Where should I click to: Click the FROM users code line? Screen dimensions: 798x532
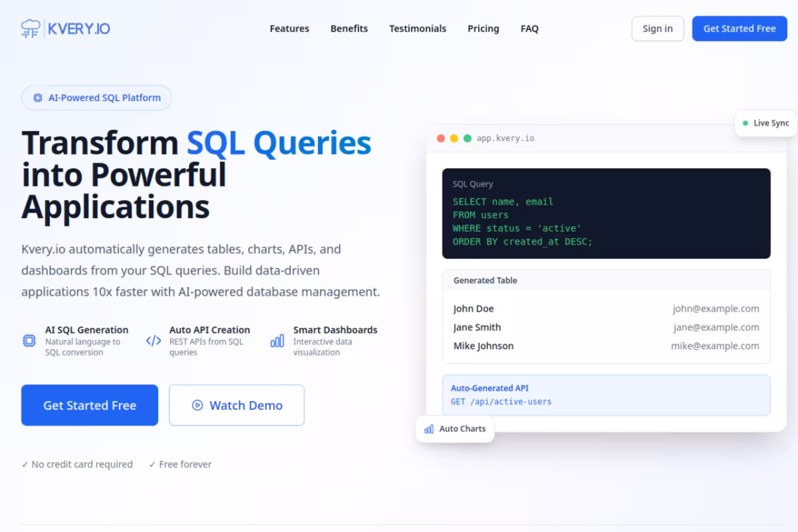pyautogui.click(x=481, y=215)
